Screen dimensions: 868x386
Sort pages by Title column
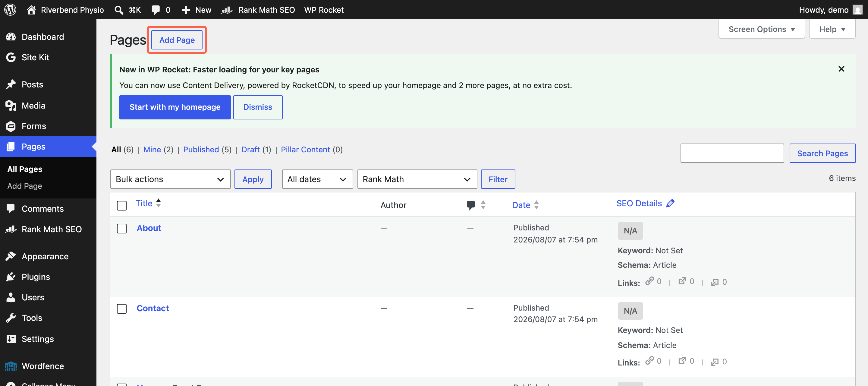148,203
